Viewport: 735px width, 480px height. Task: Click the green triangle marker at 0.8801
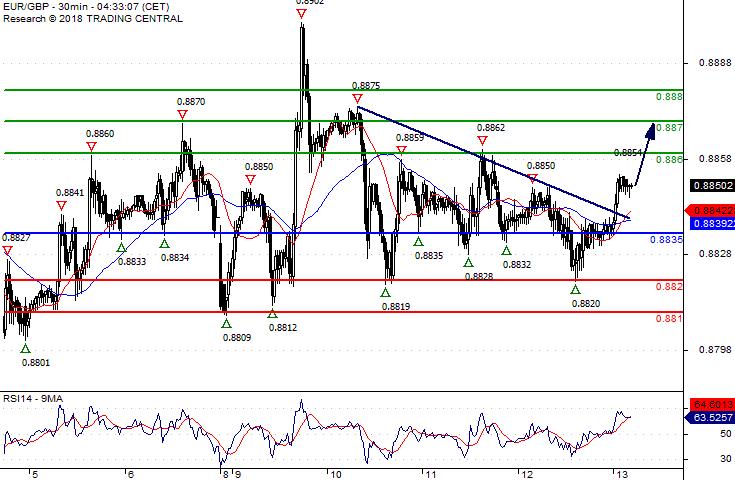pos(25,348)
